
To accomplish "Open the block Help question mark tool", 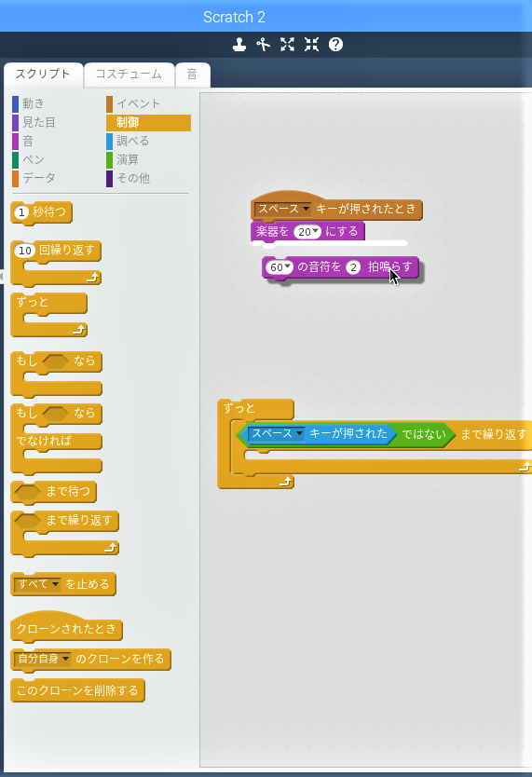I will tap(335, 45).
